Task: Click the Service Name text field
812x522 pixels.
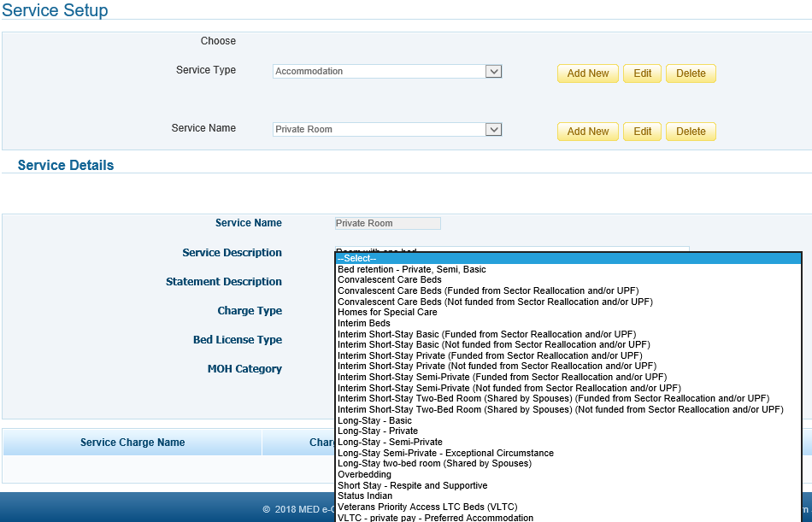Action: pos(387,224)
